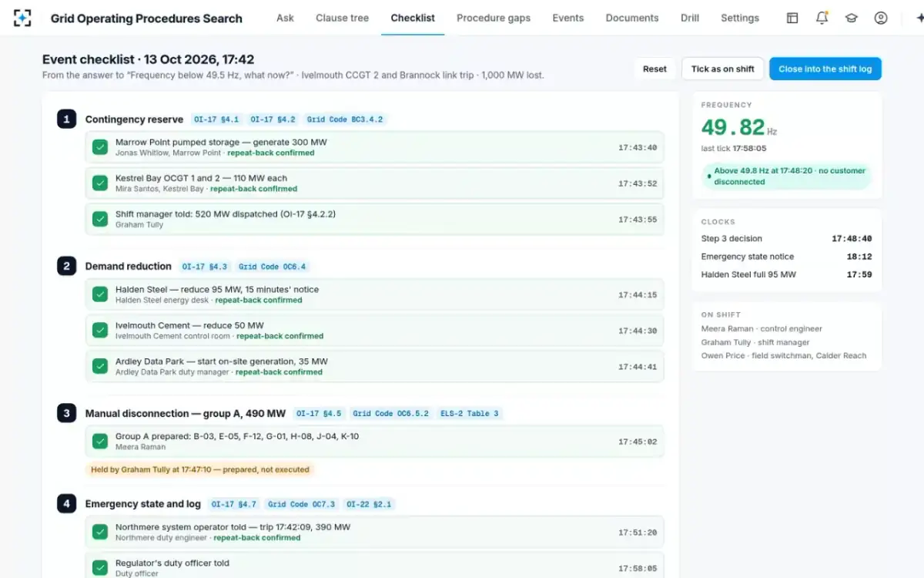Untick Regulator's duty officer told checkbox
The height and width of the screenshot is (578, 924).
[100, 568]
